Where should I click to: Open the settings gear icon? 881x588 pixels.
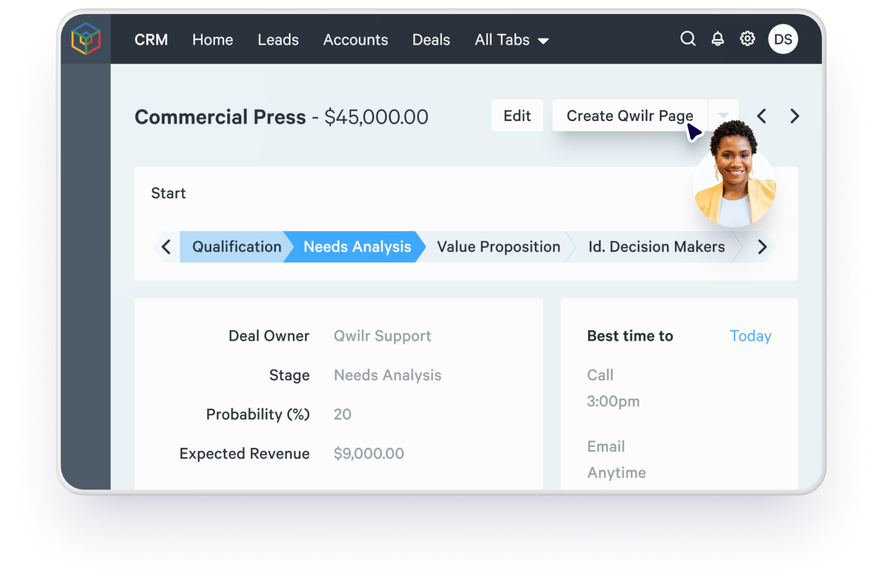point(747,39)
